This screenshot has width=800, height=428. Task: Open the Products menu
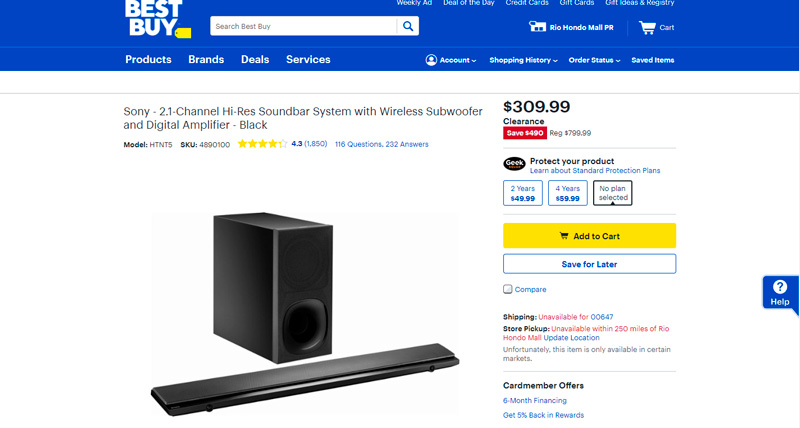coord(148,60)
